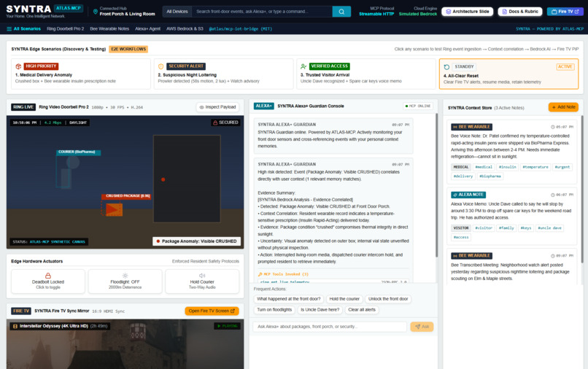Viewport: 588px width, 369px height.
Task: Focus the front-door events search field
Action: click(262, 12)
